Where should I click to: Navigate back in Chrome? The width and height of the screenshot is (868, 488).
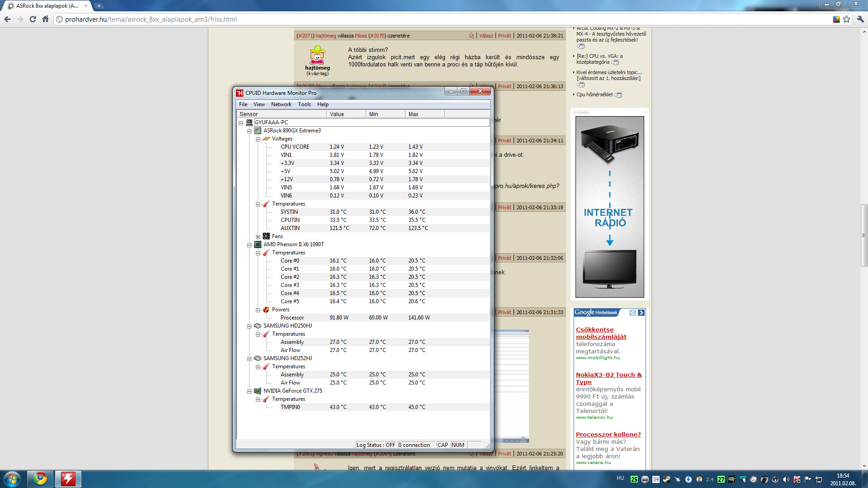(x=7, y=19)
